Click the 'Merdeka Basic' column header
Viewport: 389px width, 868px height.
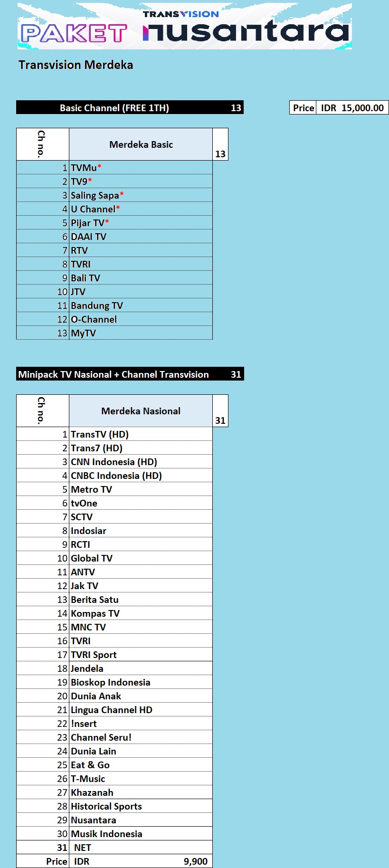pyautogui.click(x=141, y=144)
